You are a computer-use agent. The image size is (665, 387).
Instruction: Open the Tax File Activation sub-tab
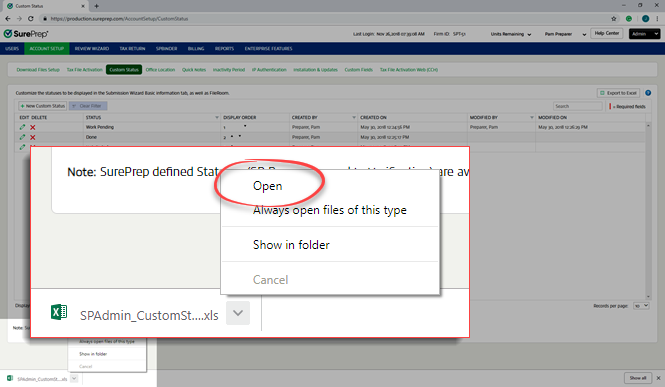84,70
